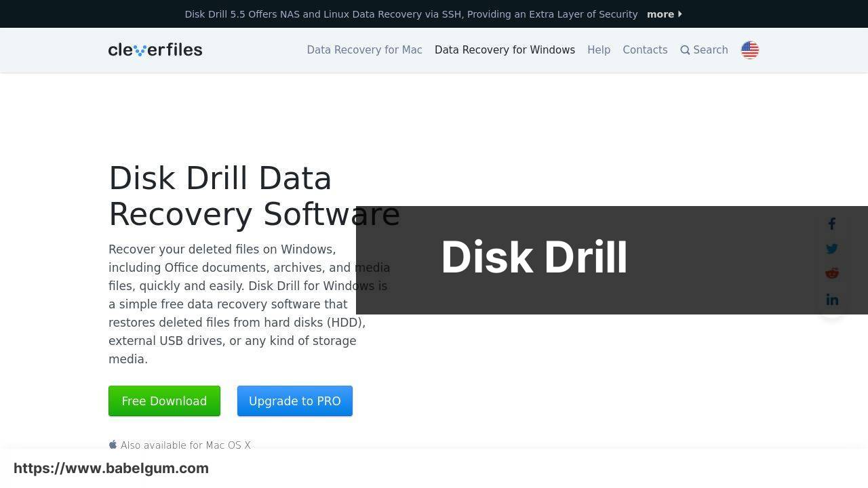Screen dimensions: 868x488
Task: Go to the Help page
Action: 599,50
